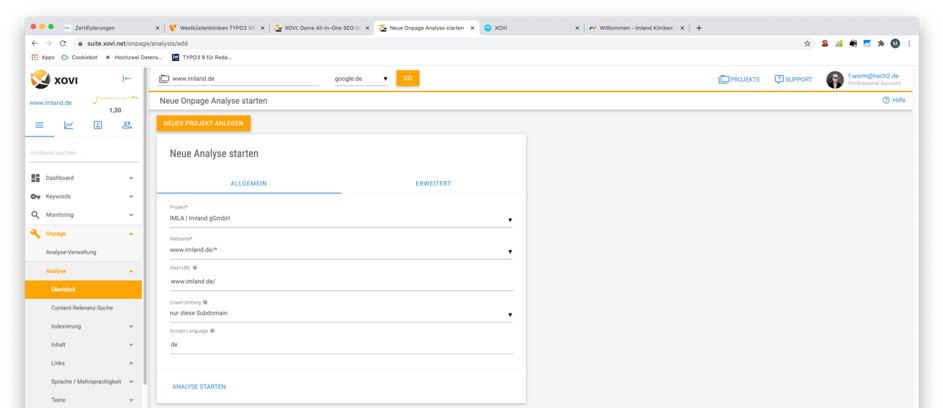Click the Accept-Language input field
Viewport: 943px width, 408px height.
[340, 345]
